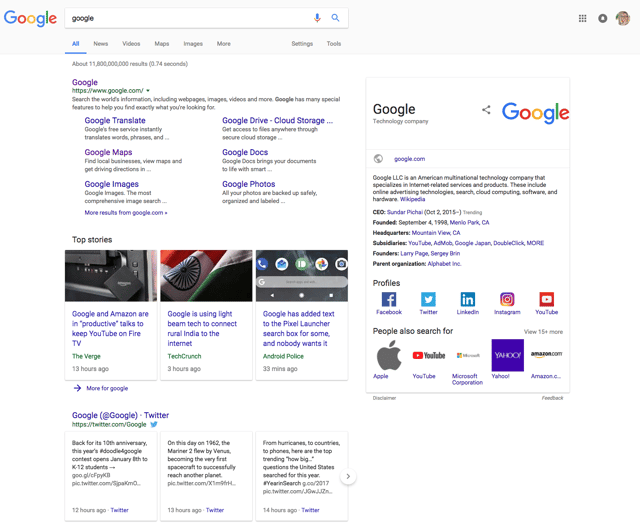Open the Google Maps sitelink
This screenshot has width=640, height=531.
(108, 152)
